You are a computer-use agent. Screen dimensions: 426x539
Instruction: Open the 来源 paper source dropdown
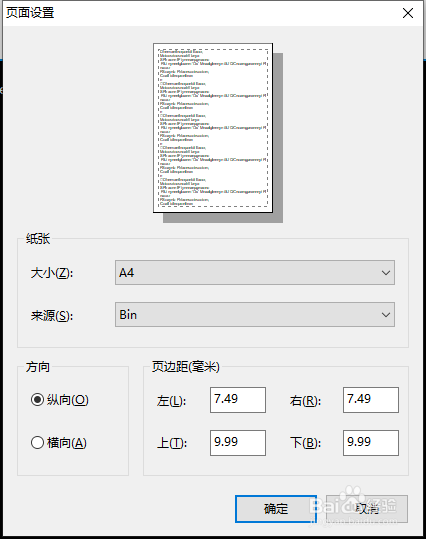(x=255, y=315)
